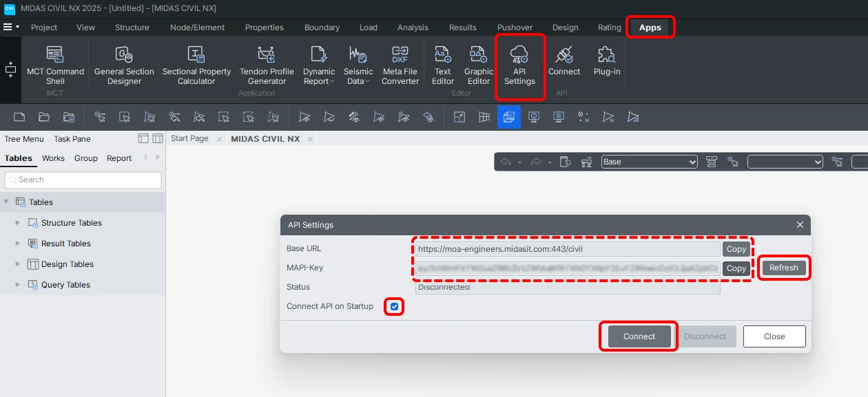
Task: Launch General Section Designer
Action: point(124,65)
